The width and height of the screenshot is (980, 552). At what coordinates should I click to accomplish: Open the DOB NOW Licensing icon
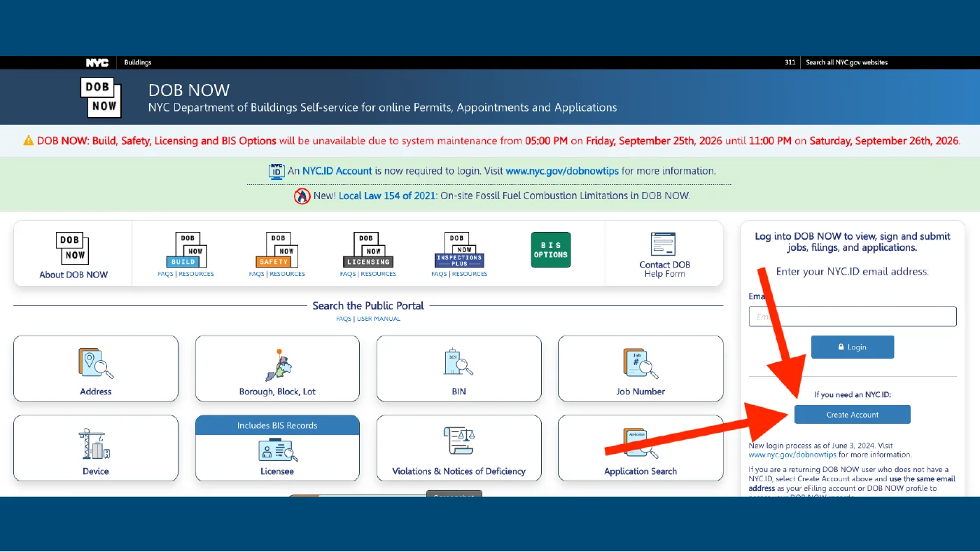(x=369, y=250)
